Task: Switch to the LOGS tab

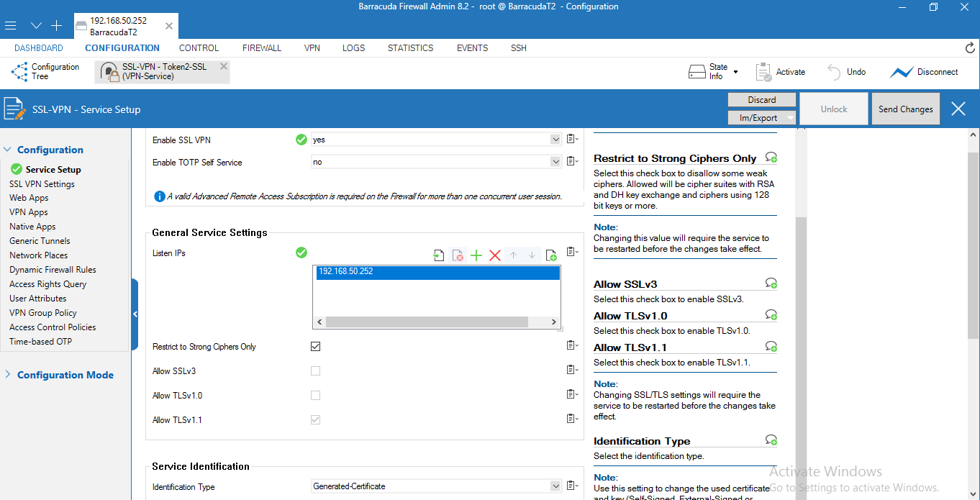Action: 354,48
